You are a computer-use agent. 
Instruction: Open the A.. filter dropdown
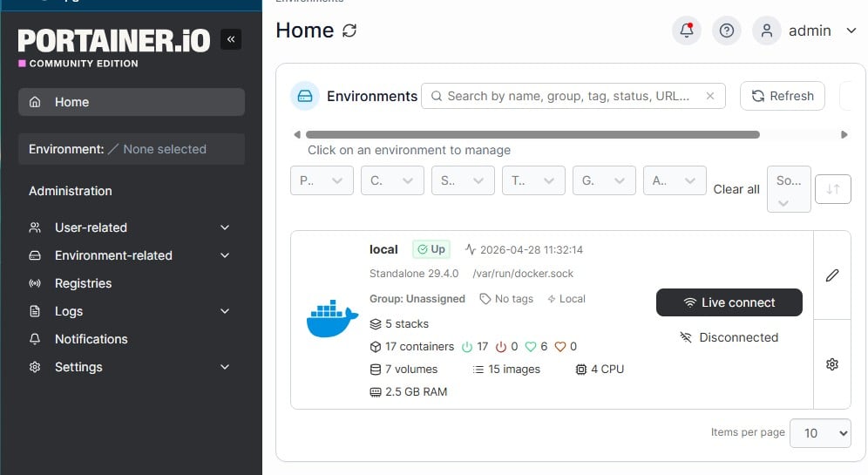point(675,180)
